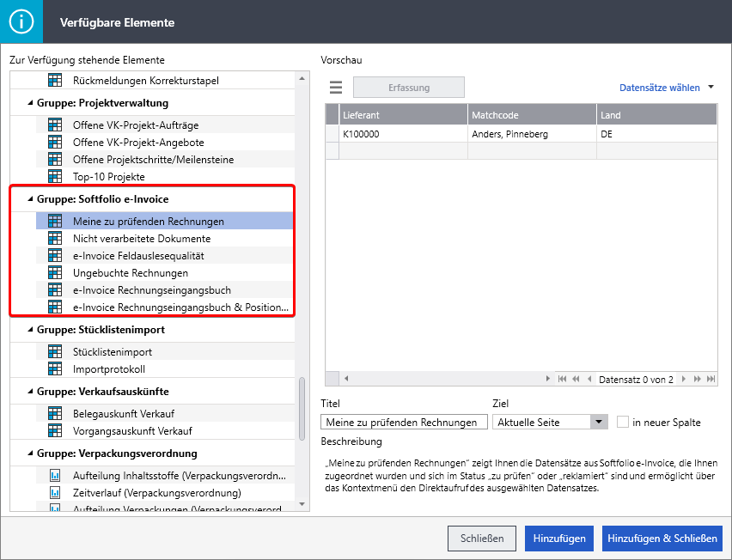Click table icon beside e-Invoice Feldauslesequalität
Image resolution: width=732 pixels, height=560 pixels.
pyautogui.click(x=55, y=256)
